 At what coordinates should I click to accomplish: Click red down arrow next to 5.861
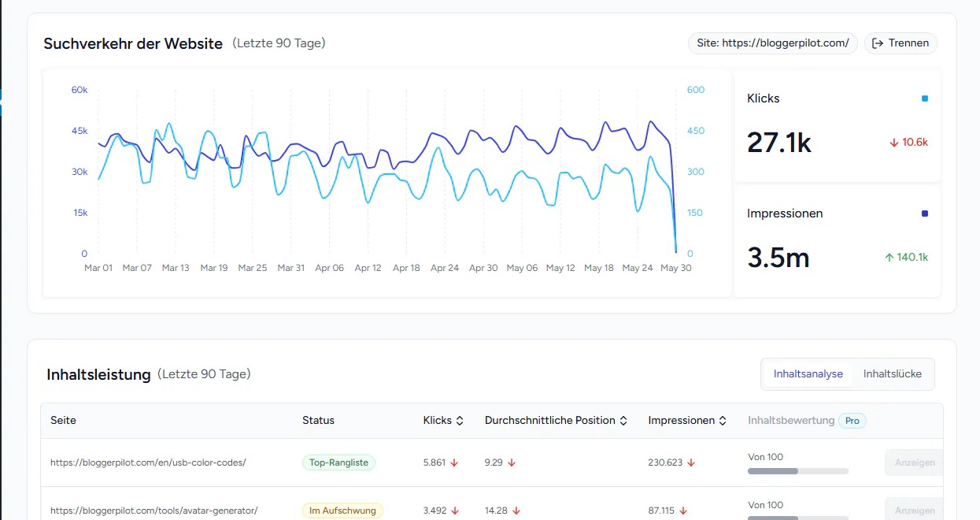tap(455, 462)
